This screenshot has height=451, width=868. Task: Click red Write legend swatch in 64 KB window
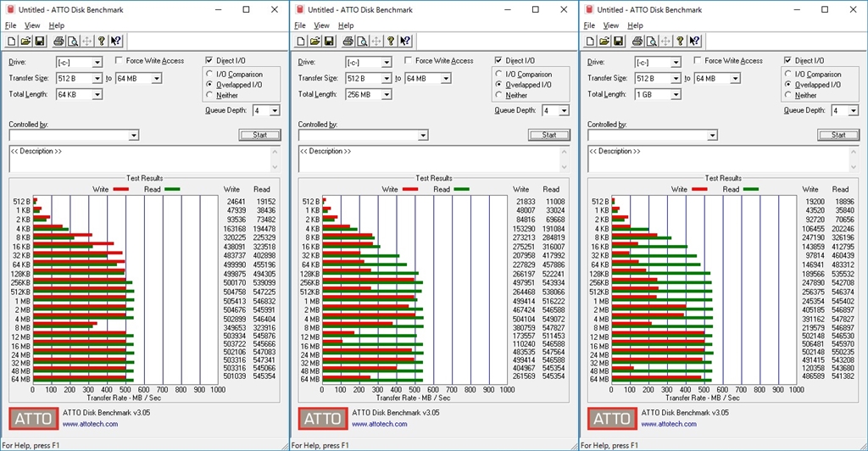pyautogui.click(x=120, y=190)
